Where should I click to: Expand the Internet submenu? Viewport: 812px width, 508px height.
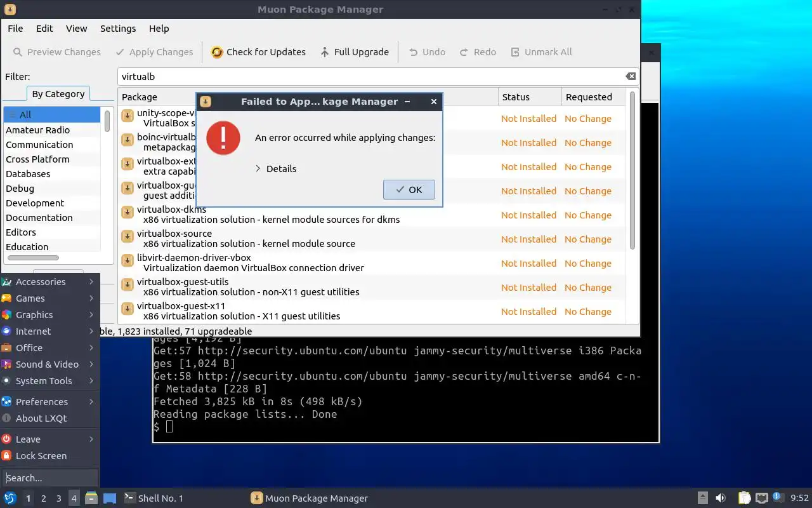tap(49, 331)
